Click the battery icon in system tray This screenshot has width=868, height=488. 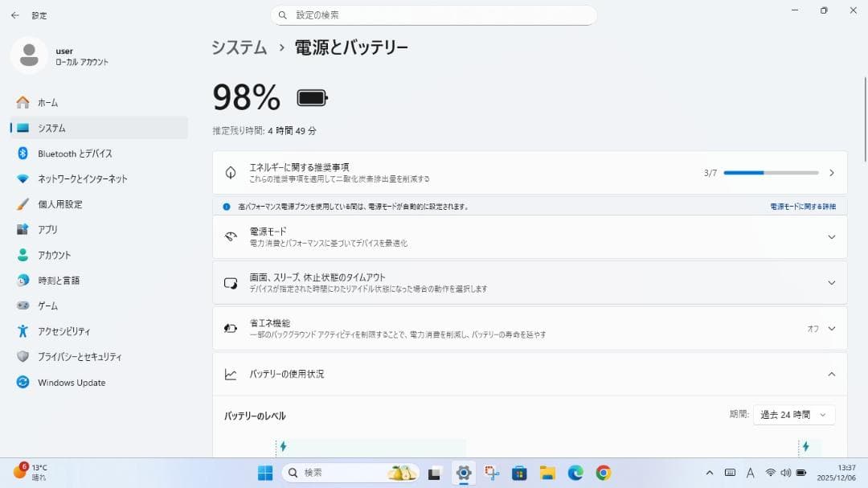tap(786, 473)
